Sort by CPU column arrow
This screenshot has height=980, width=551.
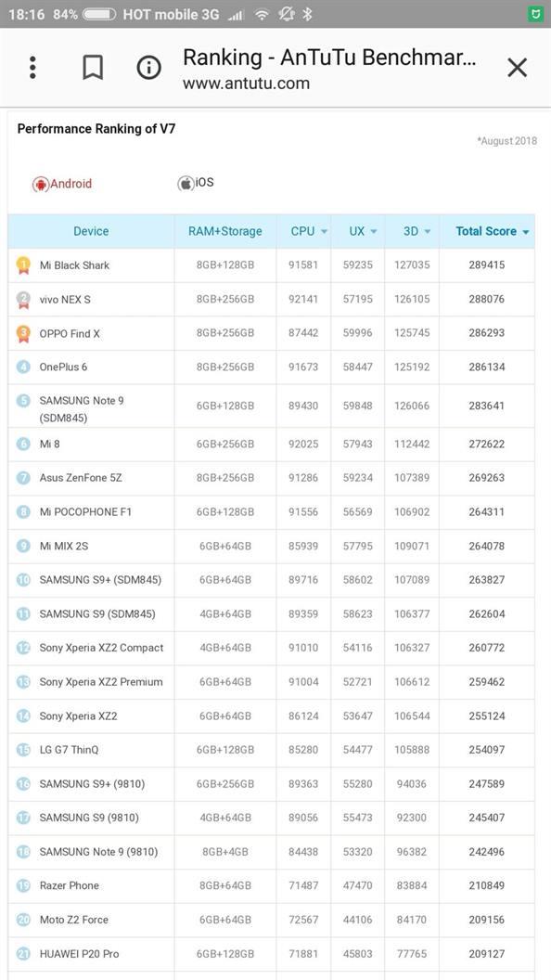[325, 232]
